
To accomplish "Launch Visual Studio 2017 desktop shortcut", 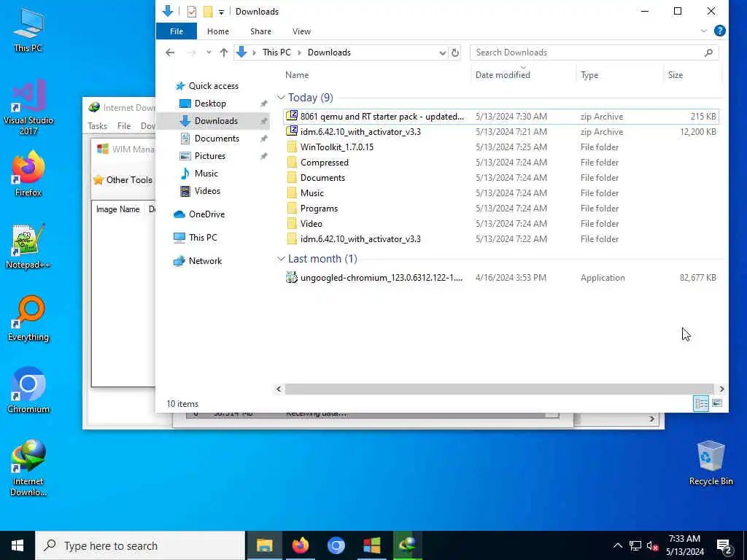I will (28, 106).
